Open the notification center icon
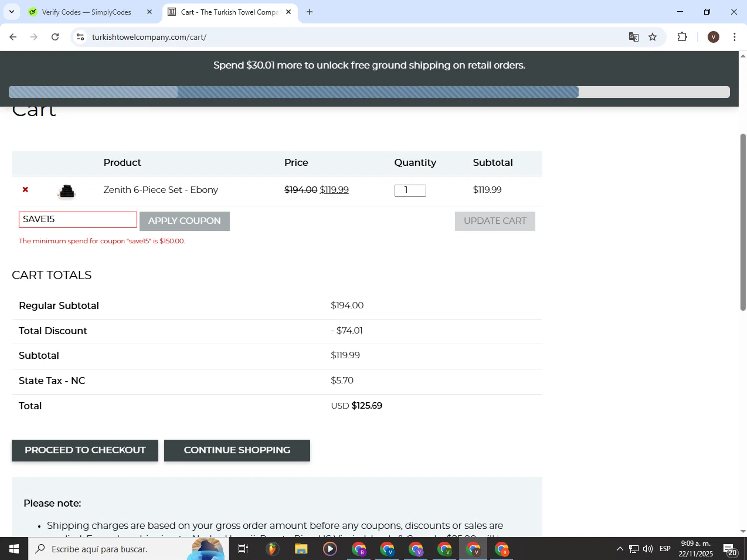 pyautogui.click(x=730, y=549)
